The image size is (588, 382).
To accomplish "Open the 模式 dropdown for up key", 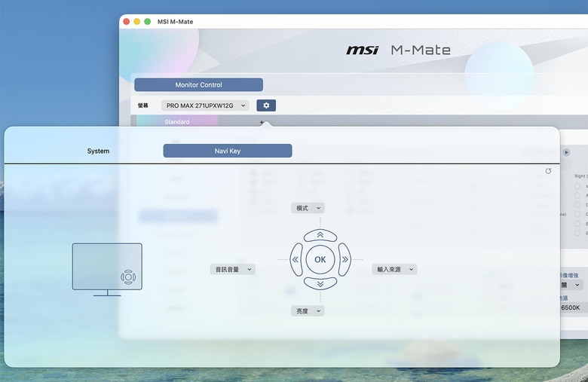I will point(308,208).
